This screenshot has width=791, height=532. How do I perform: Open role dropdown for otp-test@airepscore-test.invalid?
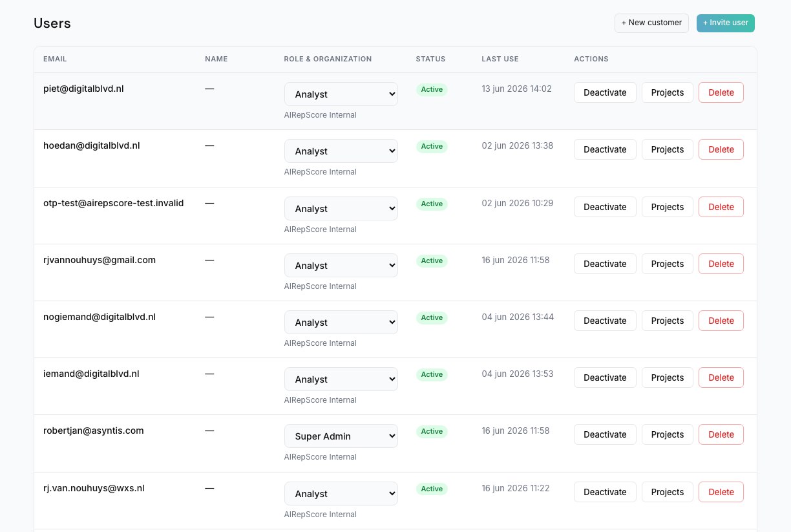341,209
